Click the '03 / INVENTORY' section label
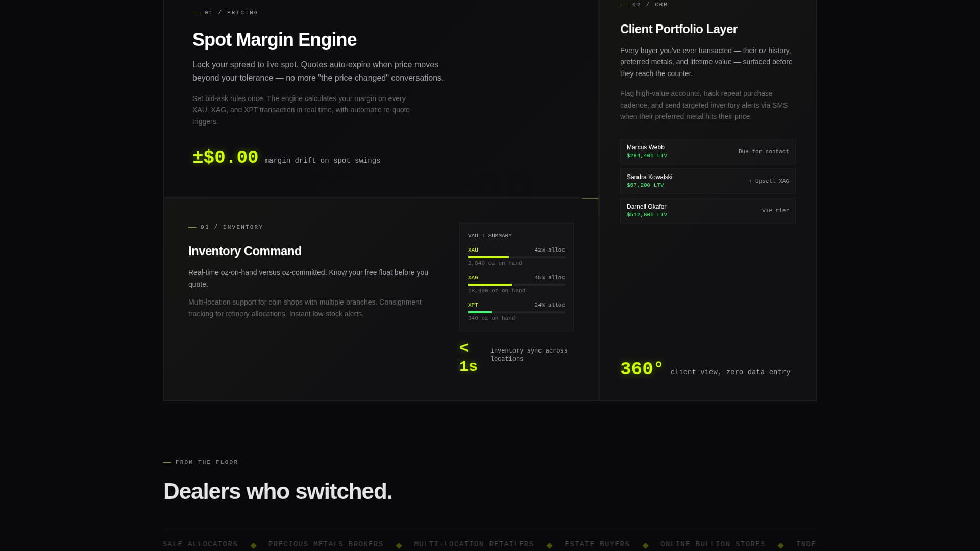 click(232, 227)
